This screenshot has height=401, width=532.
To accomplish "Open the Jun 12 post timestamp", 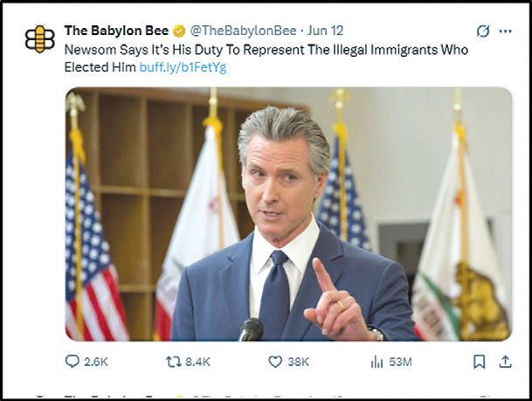I will [325, 31].
